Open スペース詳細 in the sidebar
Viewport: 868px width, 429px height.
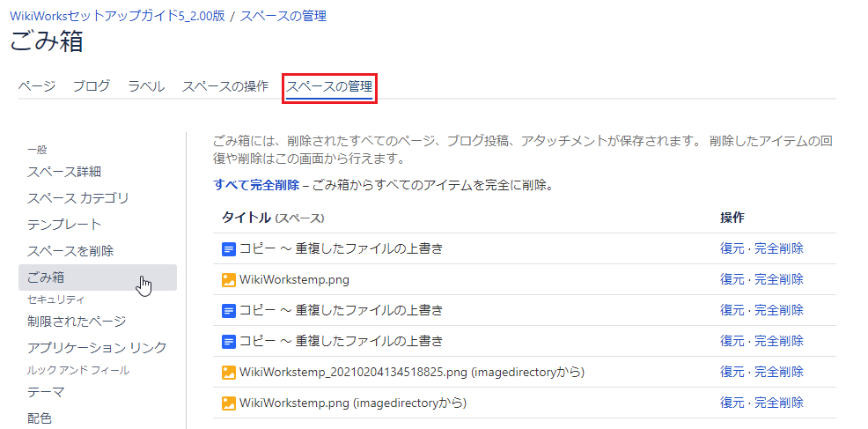[64, 172]
